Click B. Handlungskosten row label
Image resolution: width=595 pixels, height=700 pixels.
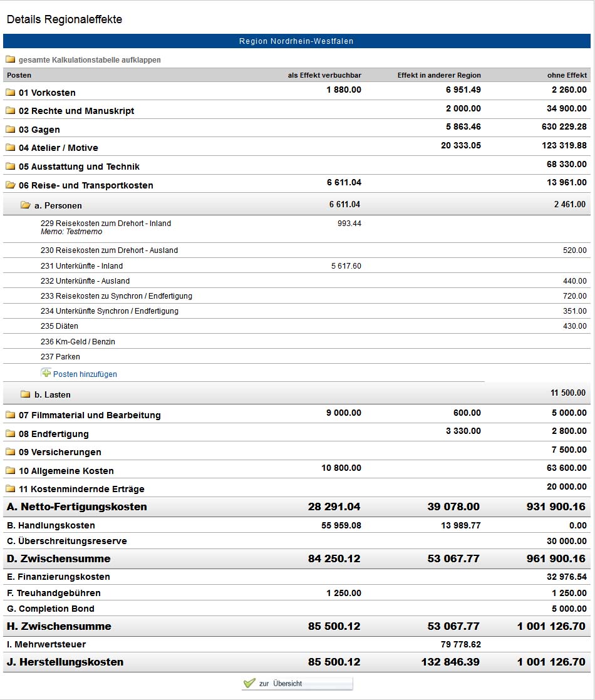(x=51, y=525)
